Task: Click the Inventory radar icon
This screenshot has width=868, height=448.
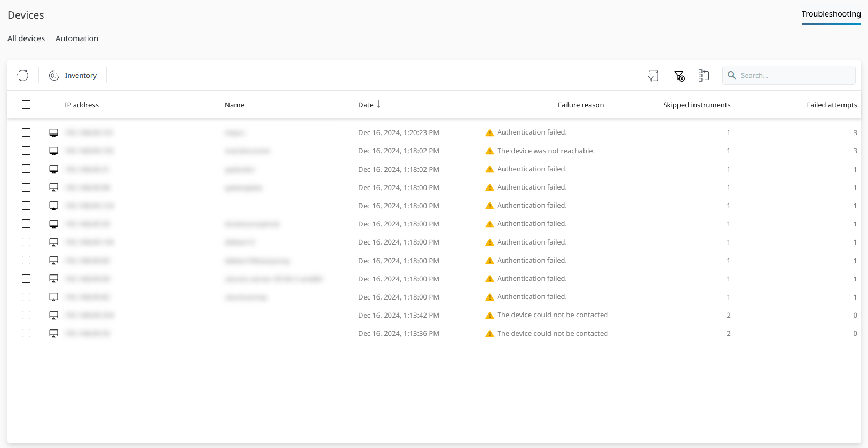Action: coord(54,75)
